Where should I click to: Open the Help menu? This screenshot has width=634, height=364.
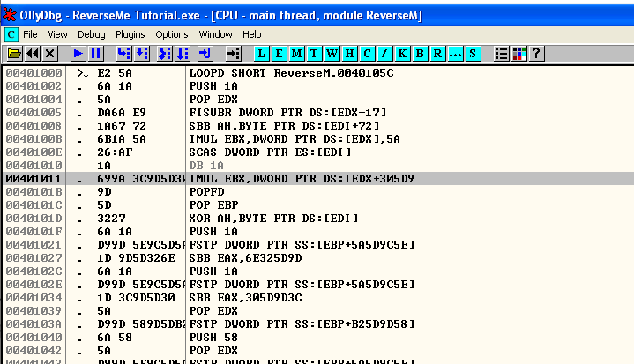252,34
